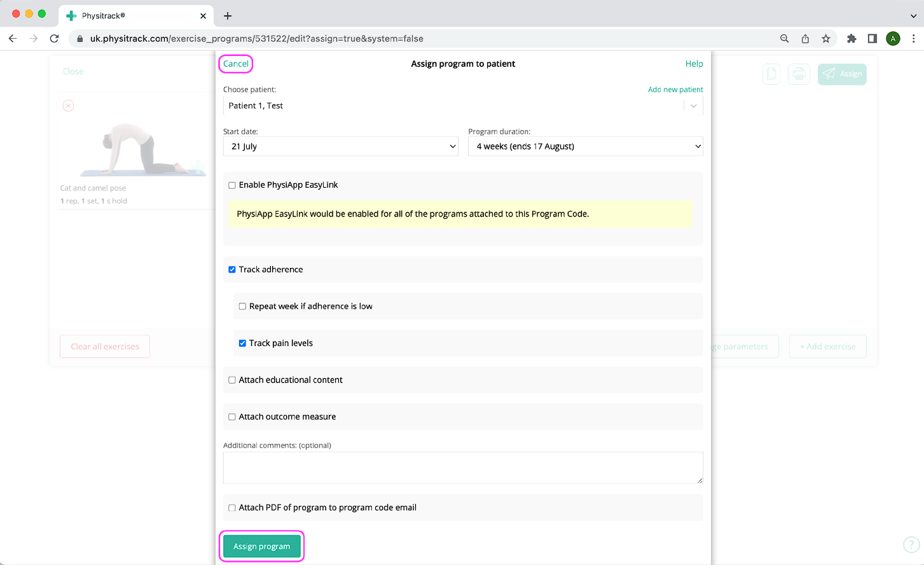
Task: Uncheck Track pain levels
Action: (x=242, y=344)
